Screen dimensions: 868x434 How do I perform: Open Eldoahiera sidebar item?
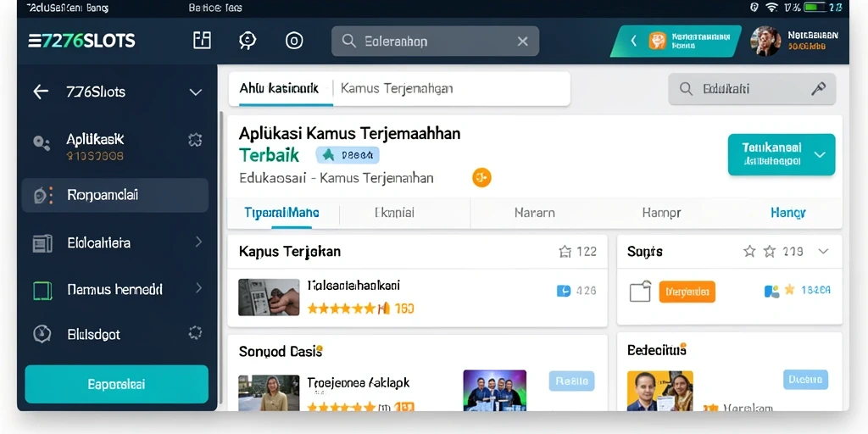(98, 242)
